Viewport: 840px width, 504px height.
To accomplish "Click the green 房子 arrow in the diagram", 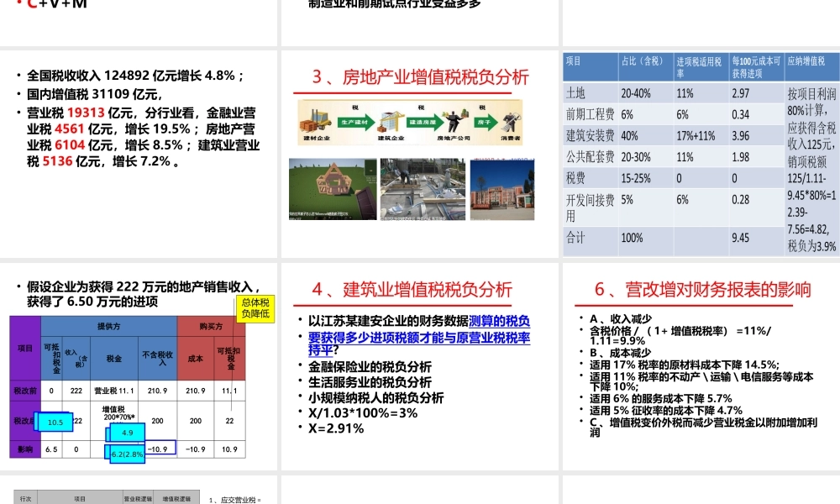I will [x=487, y=120].
